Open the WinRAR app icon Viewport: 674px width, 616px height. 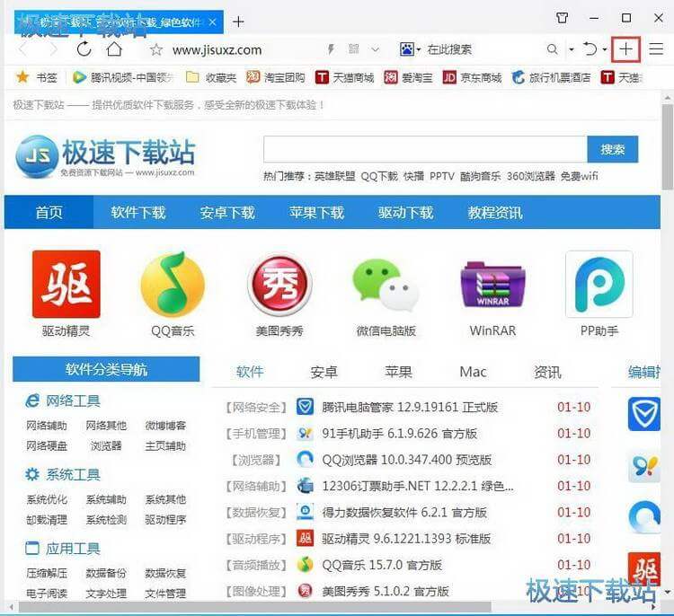(x=492, y=284)
